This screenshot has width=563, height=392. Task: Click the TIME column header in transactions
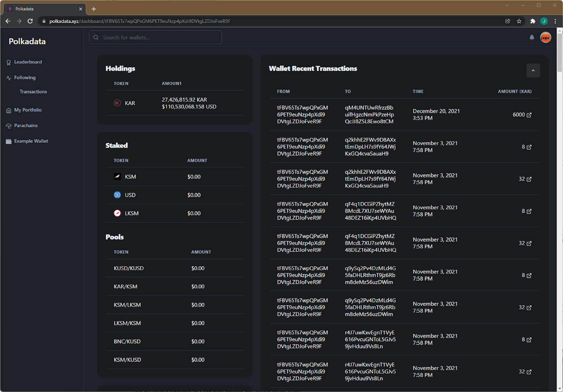pos(418,92)
